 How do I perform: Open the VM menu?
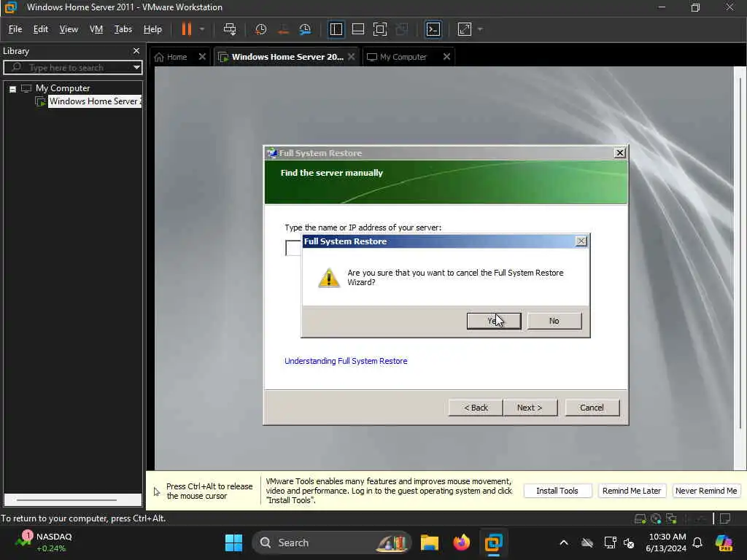(96, 29)
